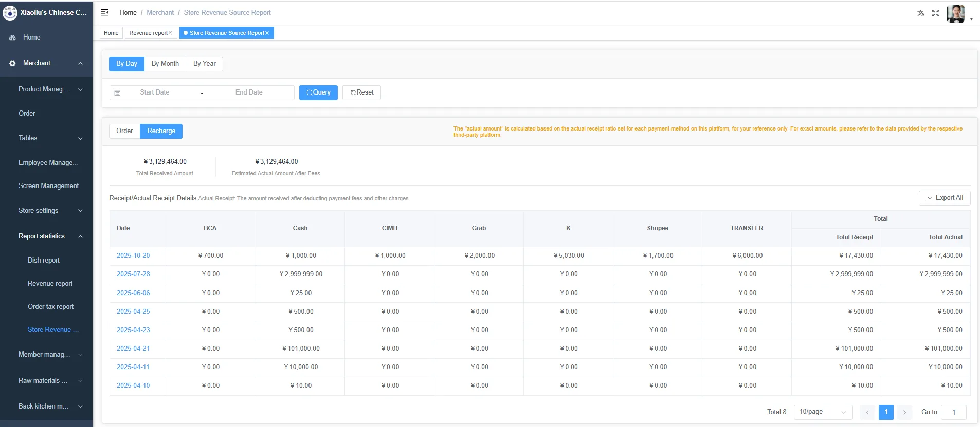The height and width of the screenshot is (427, 980).
Task: Click the ¥5,030.00 K cell
Action: coord(569,256)
